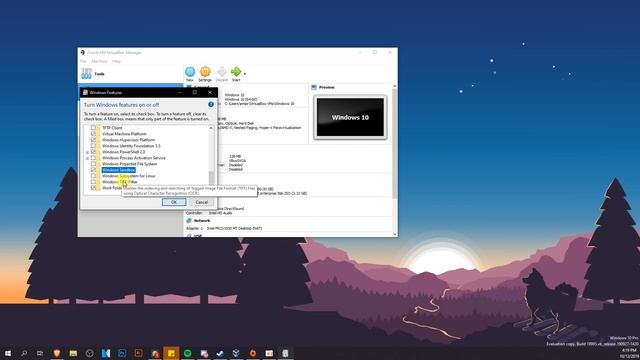Check Windows Projected File System
The image size is (640, 360).
(93, 164)
